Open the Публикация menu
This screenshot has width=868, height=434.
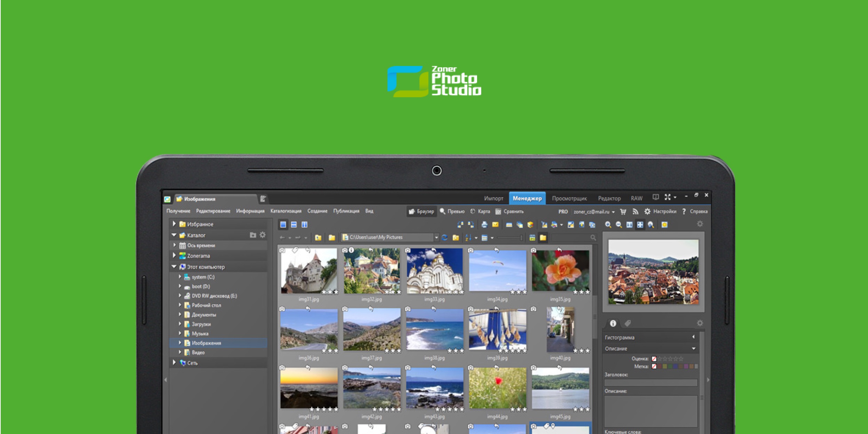(346, 211)
